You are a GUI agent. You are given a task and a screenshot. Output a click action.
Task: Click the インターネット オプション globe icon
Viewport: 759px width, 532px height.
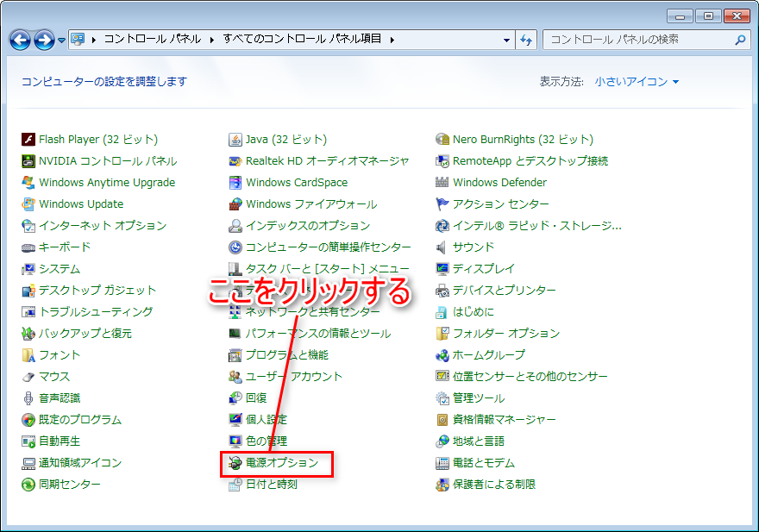click(28, 226)
